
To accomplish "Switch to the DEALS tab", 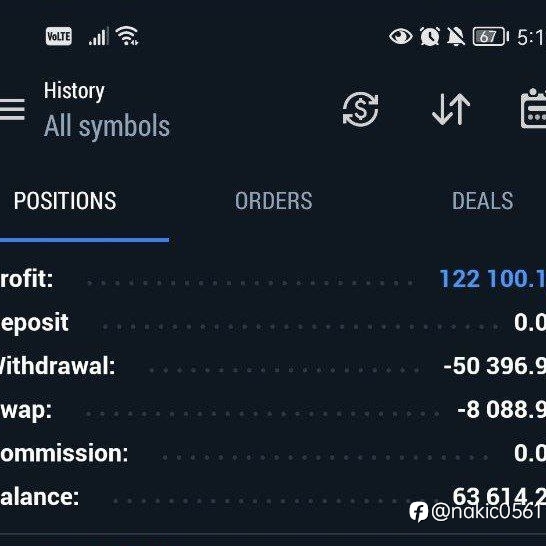I will (483, 201).
